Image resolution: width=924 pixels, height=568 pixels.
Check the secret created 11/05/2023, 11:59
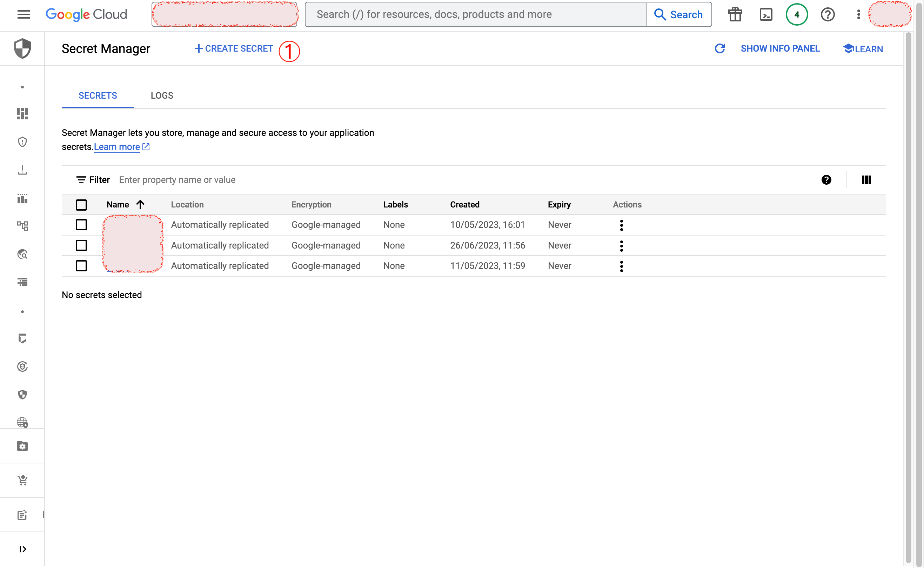point(81,266)
